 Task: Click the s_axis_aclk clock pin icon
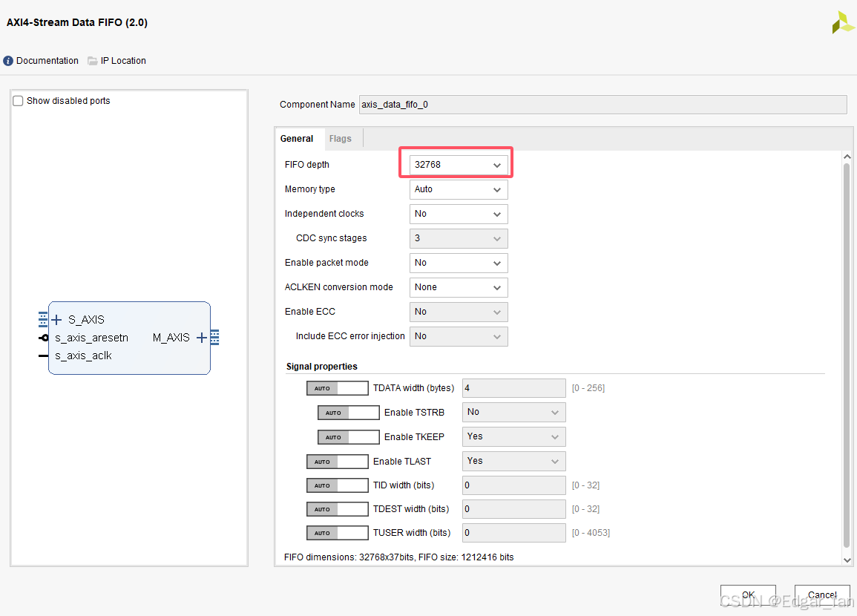point(45,355)
